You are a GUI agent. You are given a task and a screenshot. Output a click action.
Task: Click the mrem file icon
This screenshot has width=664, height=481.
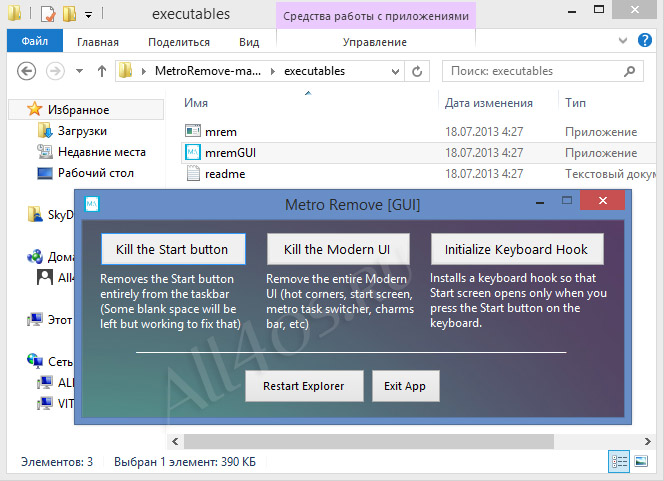193,131
